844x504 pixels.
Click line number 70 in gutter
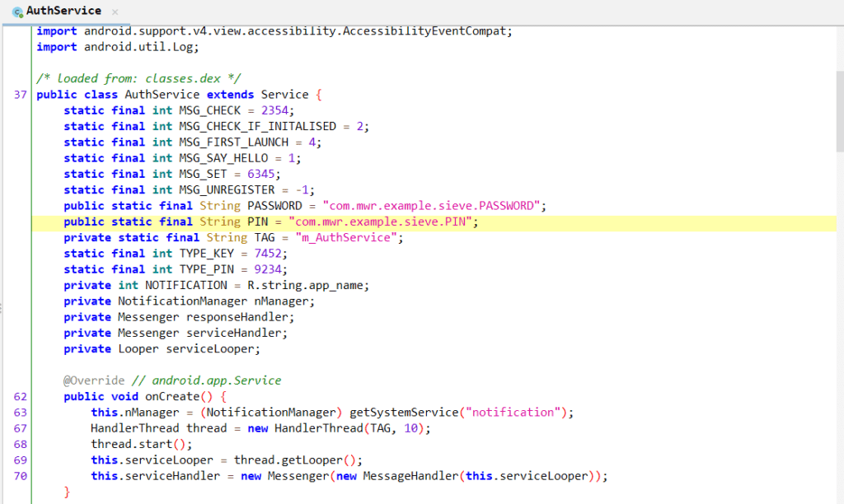pos(20,476)
